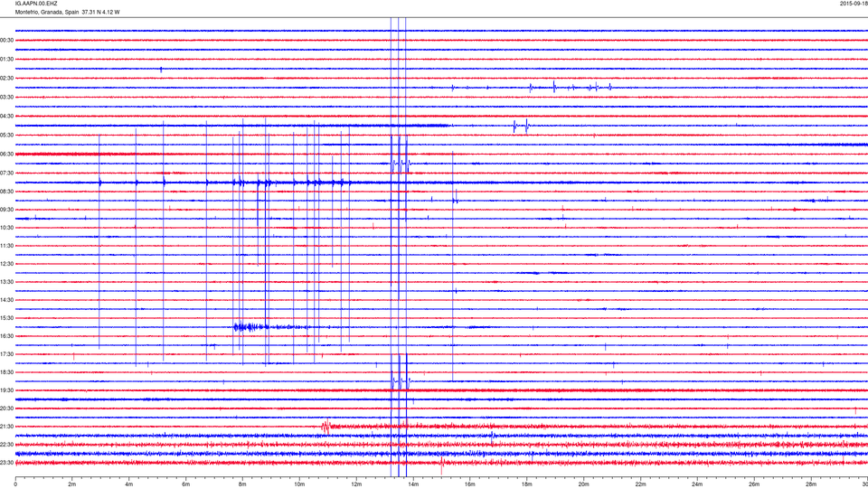Click the 08:30 time label
868x488 pixels.
[6, 192]
